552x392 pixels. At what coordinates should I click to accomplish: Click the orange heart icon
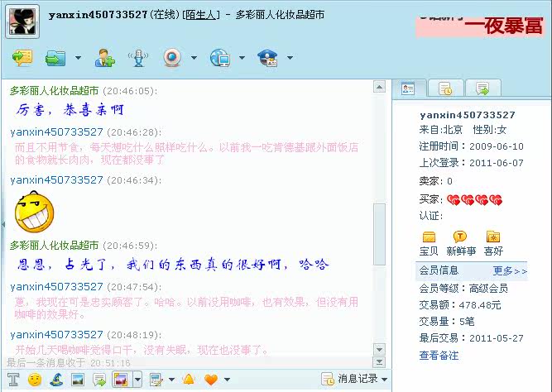click(x=211, y=380)
